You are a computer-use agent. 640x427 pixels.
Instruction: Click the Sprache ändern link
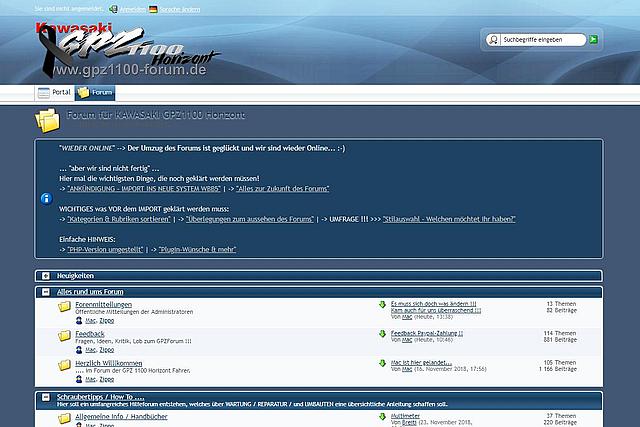180,9
